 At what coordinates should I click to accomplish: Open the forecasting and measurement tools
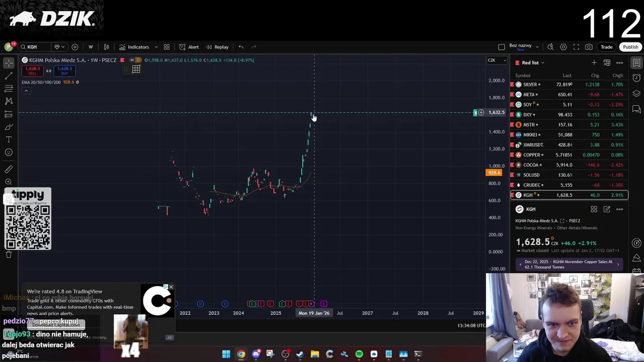coord(9,114)
